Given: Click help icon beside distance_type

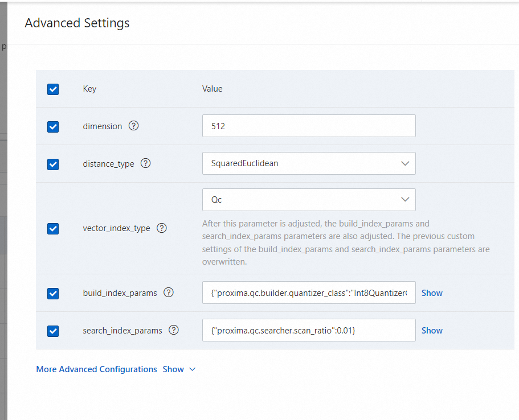Looking at the screenshot, I should (146, 163).
